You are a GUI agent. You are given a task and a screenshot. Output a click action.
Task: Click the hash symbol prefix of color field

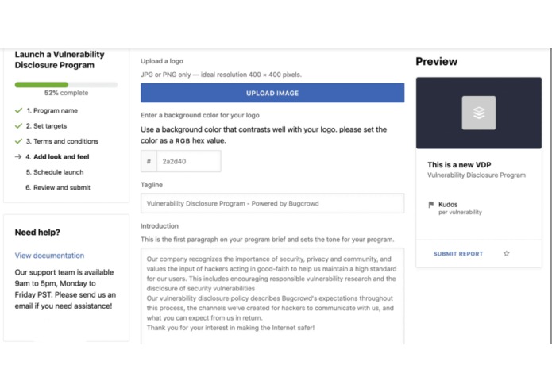[149, 161]
